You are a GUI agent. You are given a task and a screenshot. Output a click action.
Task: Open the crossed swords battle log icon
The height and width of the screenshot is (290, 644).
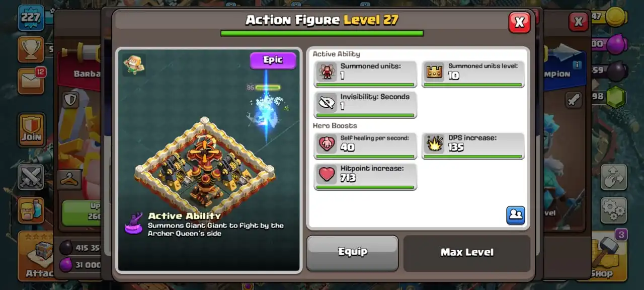(31, 177)
